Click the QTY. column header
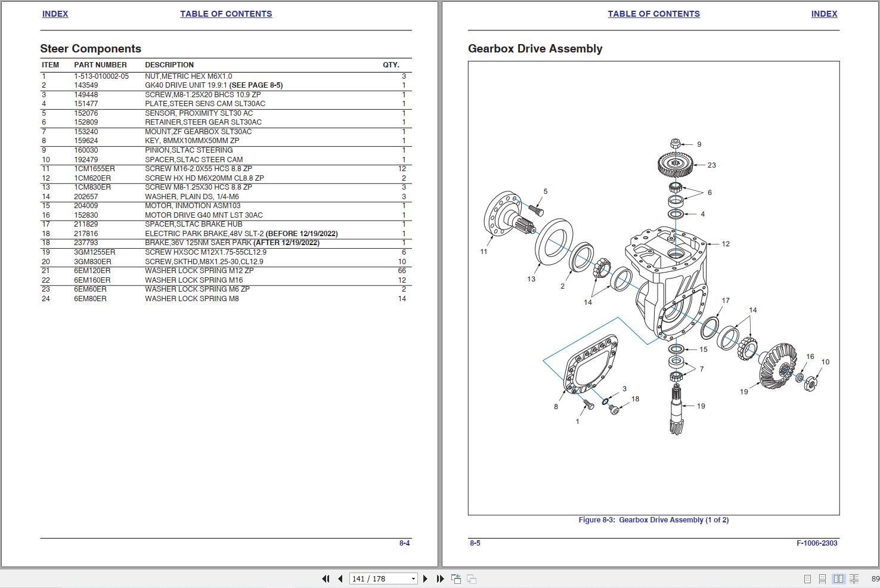Viewport: 880px width, 588px height. [x=391, y=65]
